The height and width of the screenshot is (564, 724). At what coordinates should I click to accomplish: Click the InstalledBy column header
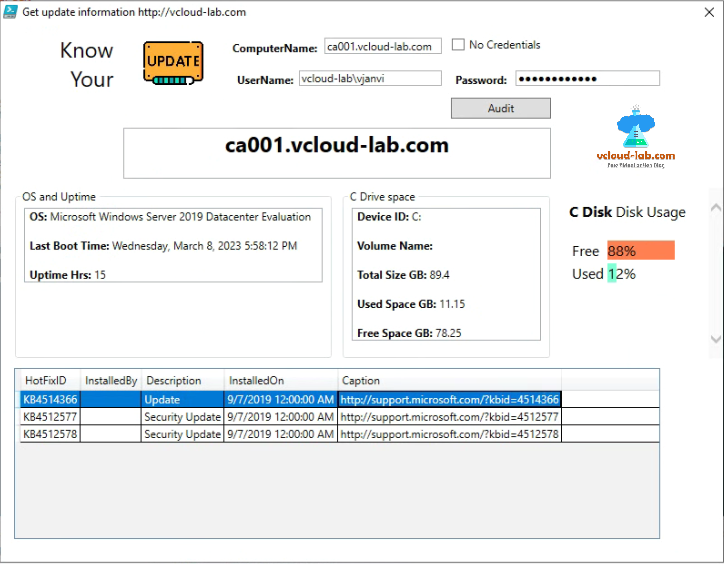pos(111,381)
